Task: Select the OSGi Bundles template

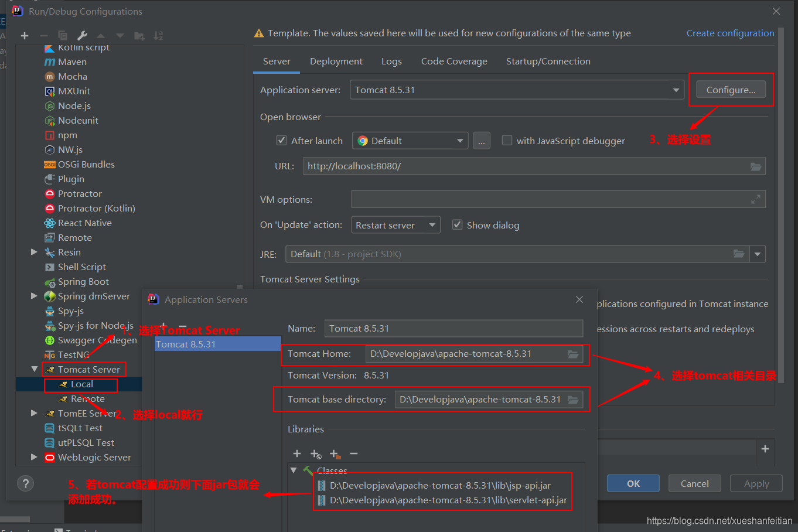Action: pyautogui.click(x=86, y=165)
